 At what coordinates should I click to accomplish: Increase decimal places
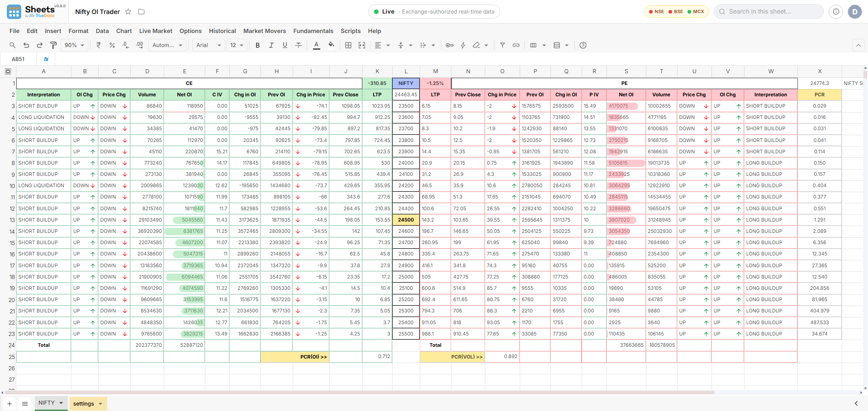click(139, 45)
